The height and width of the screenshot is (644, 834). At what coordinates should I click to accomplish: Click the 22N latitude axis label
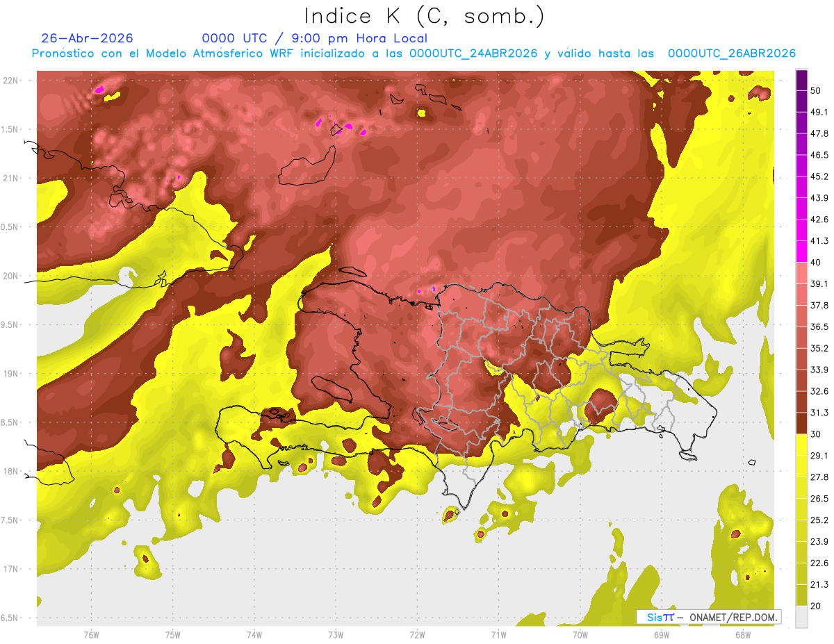coord(11,81)
